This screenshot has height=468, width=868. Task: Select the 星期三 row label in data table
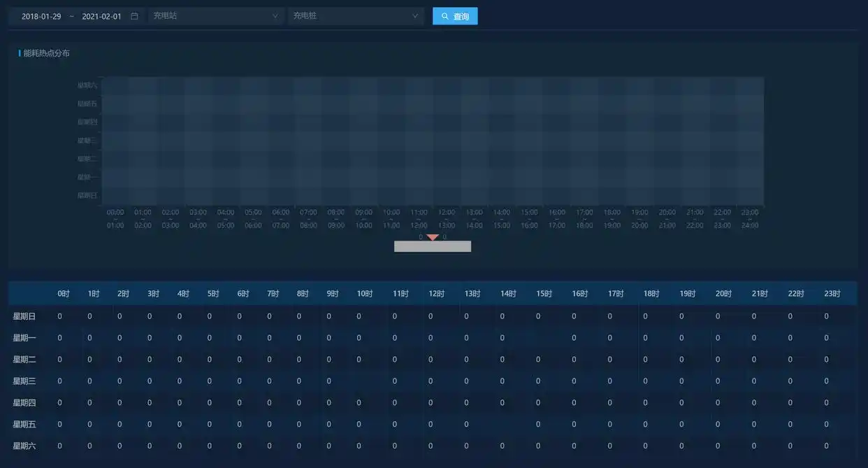tap(24, 381)
